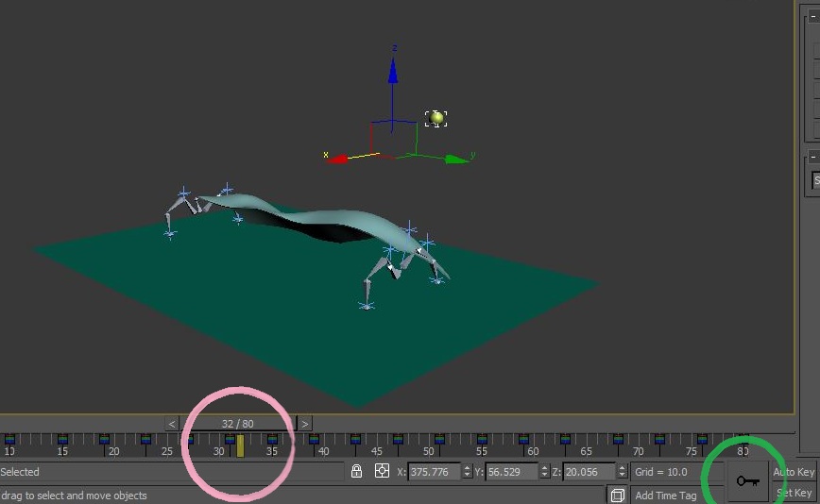
Task: Click the green Y axis gizmo arrow
Action: click(456, 159)
